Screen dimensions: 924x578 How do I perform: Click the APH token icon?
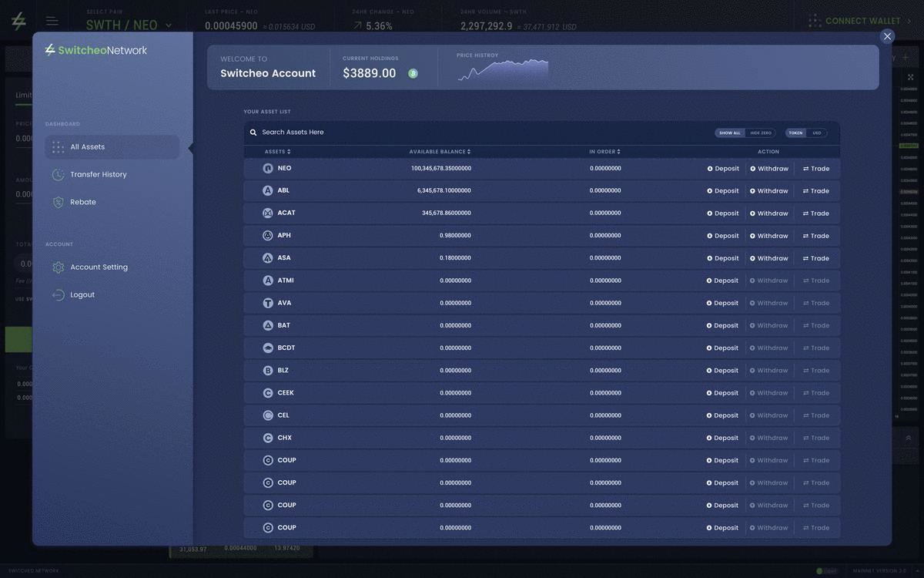click(268, 235)
